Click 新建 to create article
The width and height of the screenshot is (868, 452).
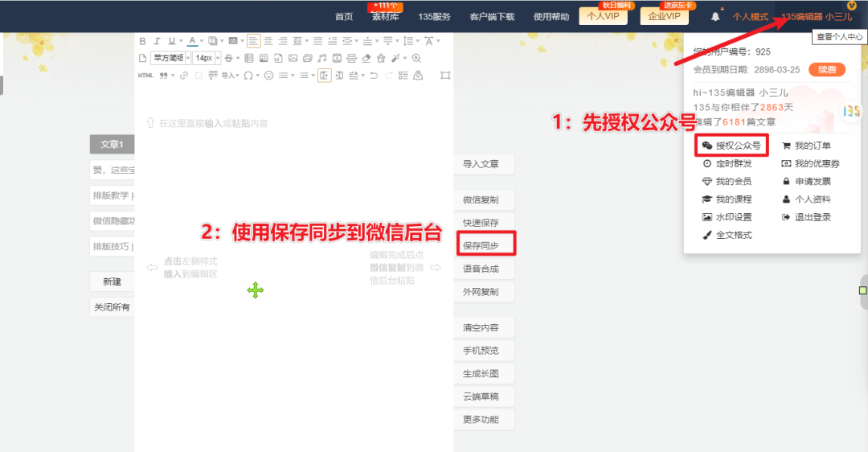click(112, 281)
